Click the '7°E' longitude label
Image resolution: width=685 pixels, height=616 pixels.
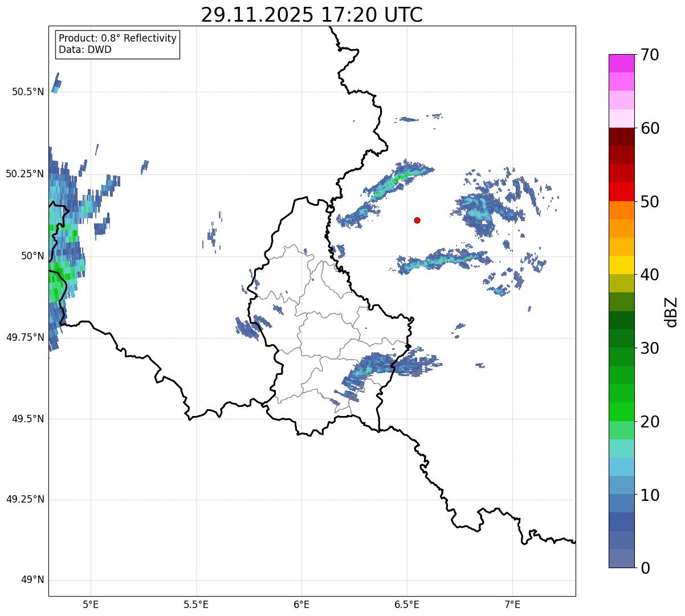click(x=512, y=604)
